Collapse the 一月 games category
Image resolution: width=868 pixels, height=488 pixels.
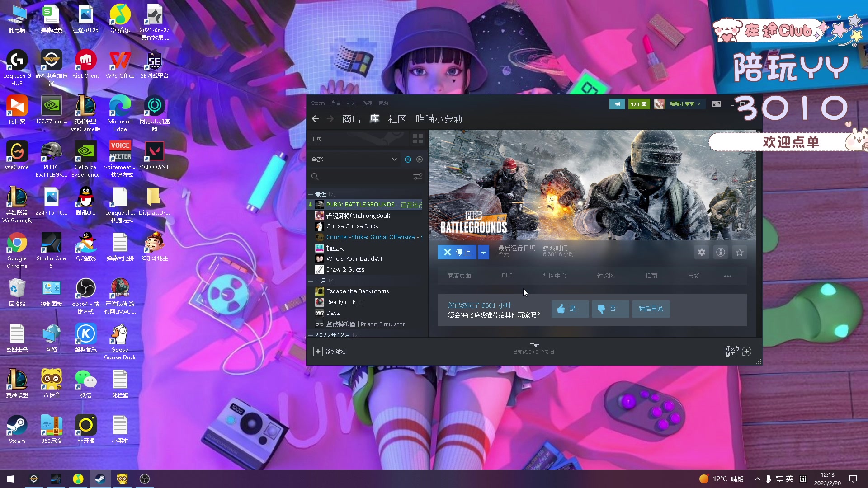[311, 281]
